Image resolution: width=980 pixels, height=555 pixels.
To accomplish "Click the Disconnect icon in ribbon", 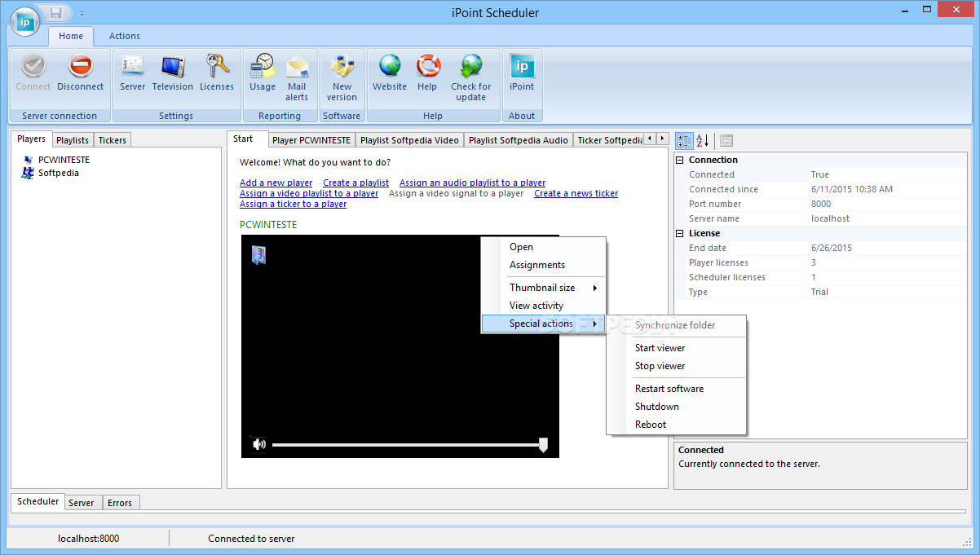I will (80, 66).
